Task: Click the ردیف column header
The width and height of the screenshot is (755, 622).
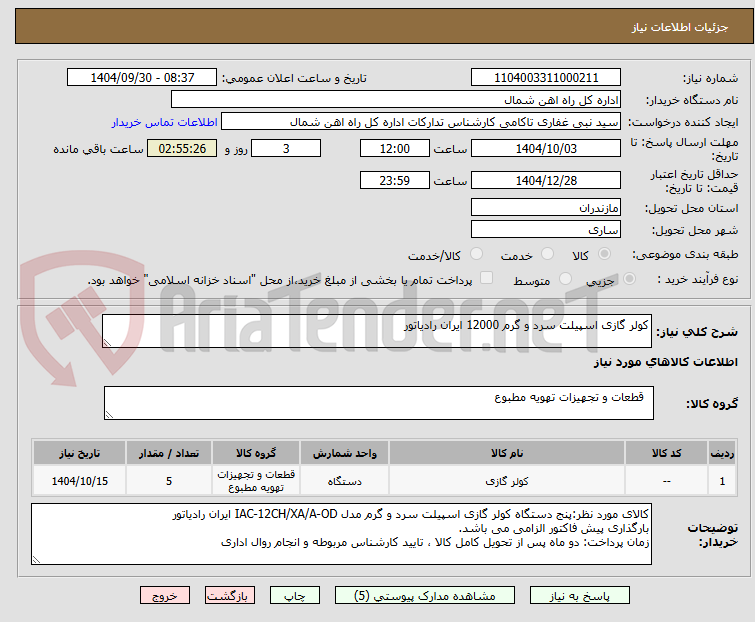Action: click(x=722, y=453)
